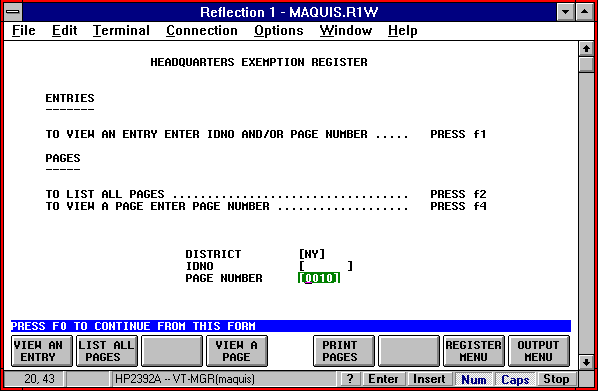The image size is (598, 391).
Task: Toggle Insert mode in the status bar
Action: point(429,379)
